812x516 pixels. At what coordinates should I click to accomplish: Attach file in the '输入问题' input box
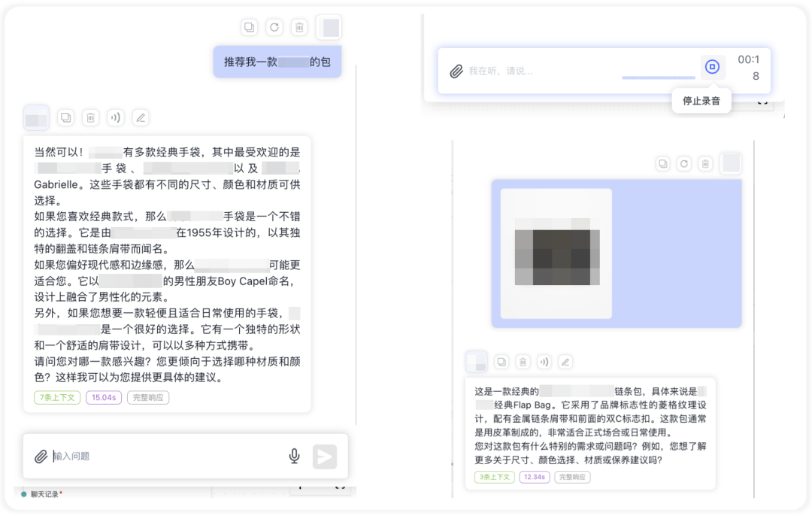(x=41, y=456)
